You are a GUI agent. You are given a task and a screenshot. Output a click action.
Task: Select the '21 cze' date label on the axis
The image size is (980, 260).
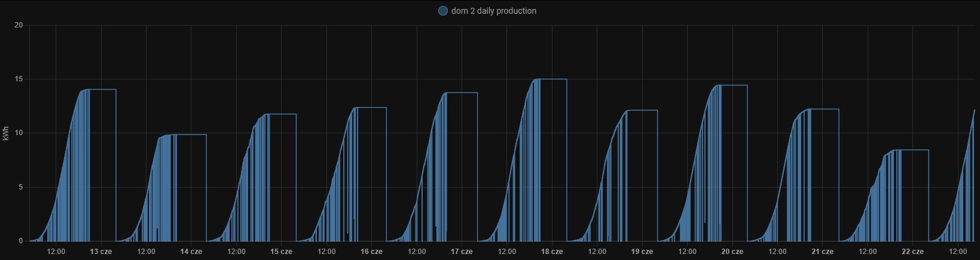tap(823, 252)
